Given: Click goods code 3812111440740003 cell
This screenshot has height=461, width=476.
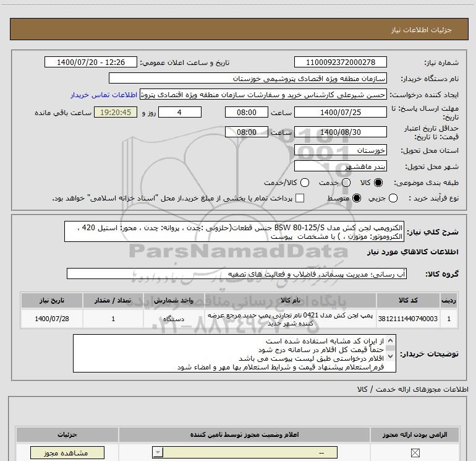Looking at the screenshot, I should coord(408,319).
